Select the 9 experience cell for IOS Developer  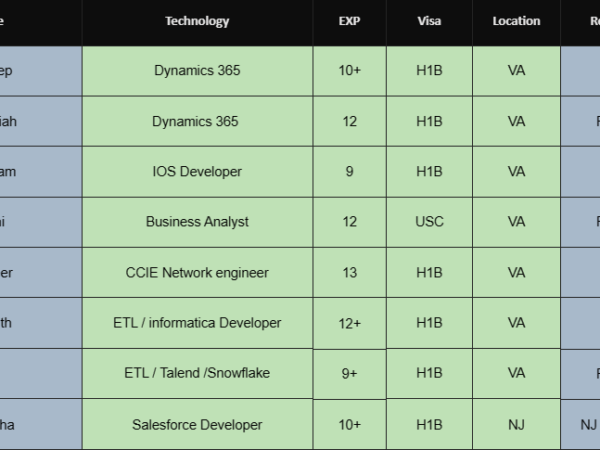click(x=349, y=172)
